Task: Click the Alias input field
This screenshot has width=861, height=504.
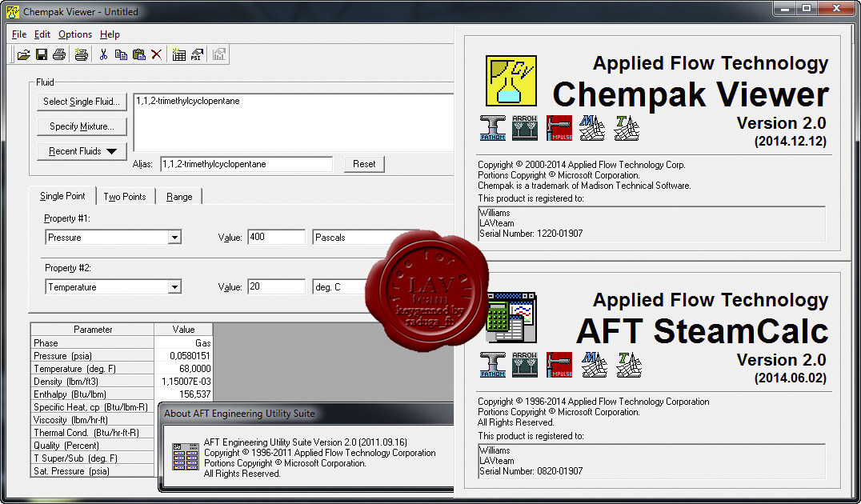Action: coord(246,164)
